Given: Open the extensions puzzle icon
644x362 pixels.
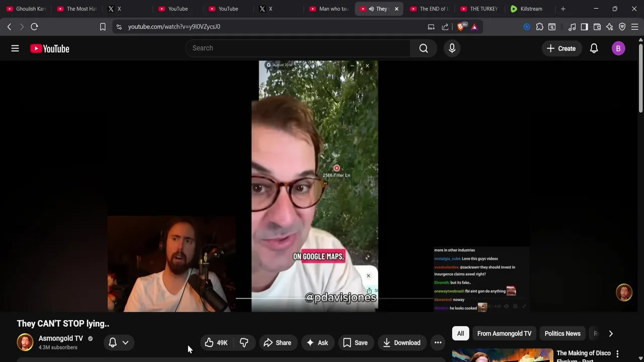Looking at the screenshot, I should 540,27.
